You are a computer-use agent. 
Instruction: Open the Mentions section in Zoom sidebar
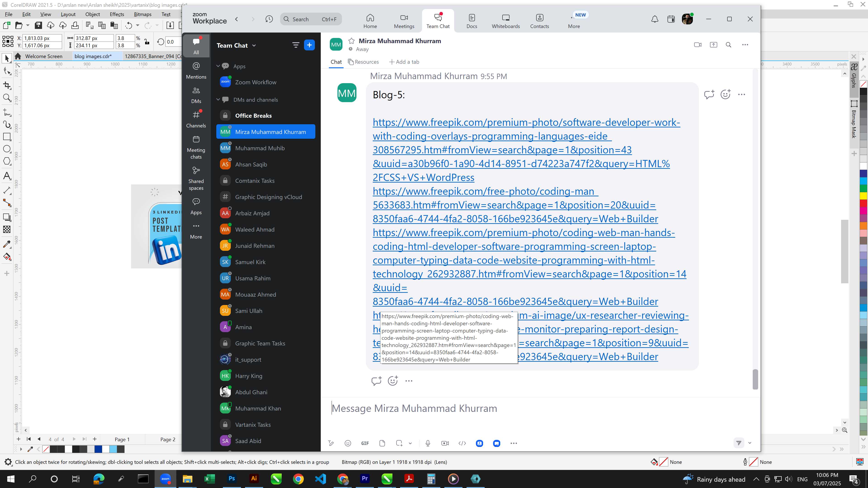point(196,71)
